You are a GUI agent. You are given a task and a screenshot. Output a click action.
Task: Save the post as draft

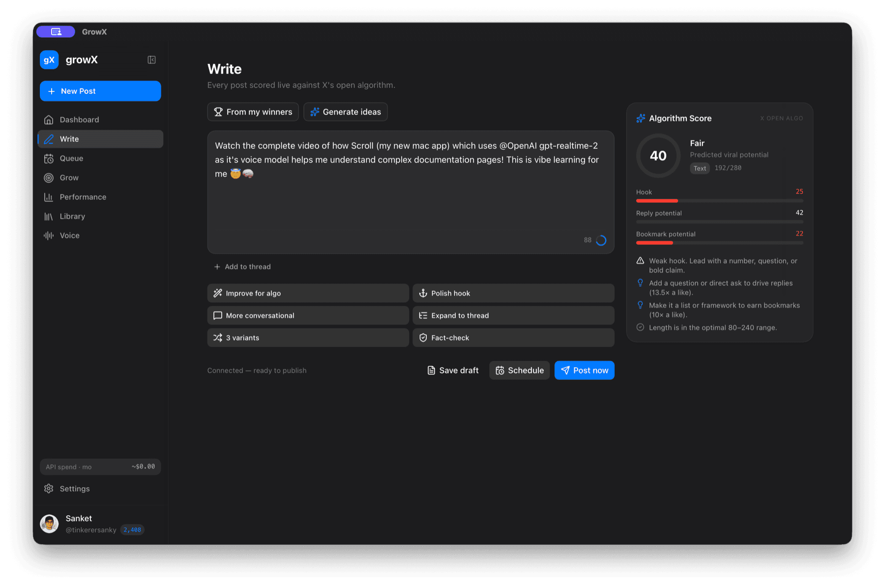coord(453,370)
